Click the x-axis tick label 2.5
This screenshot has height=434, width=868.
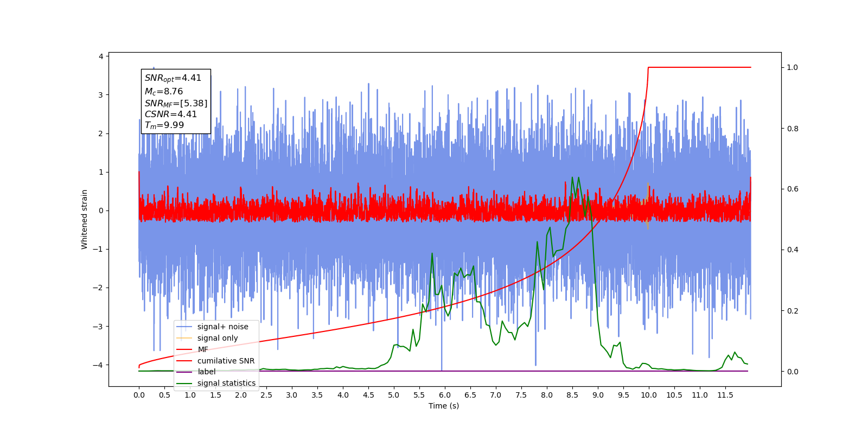(x=266, y=395)
